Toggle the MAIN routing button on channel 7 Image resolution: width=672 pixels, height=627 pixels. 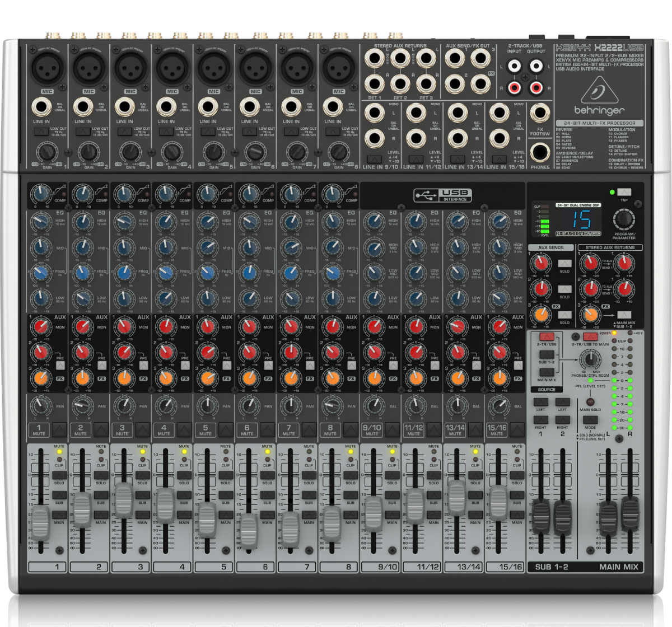coord(309,515)
